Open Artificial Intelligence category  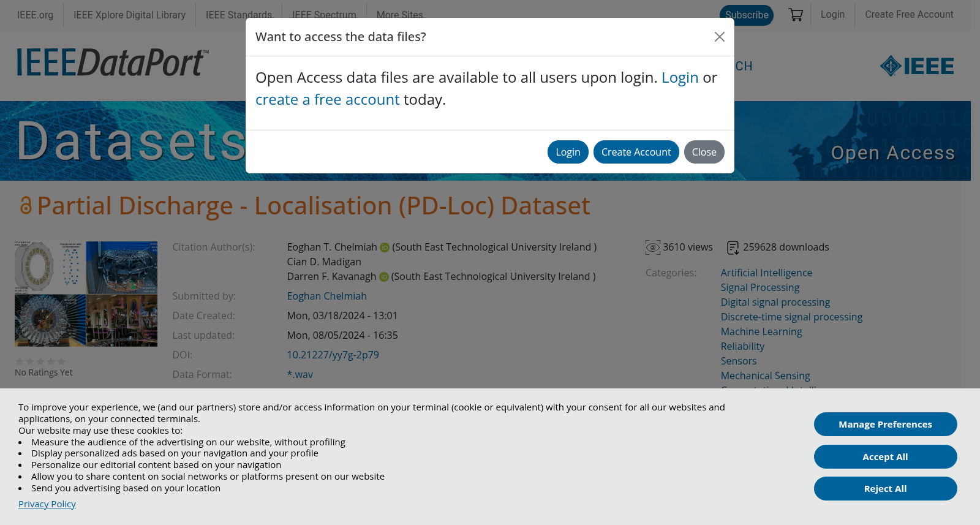click(x=766, y=273)
